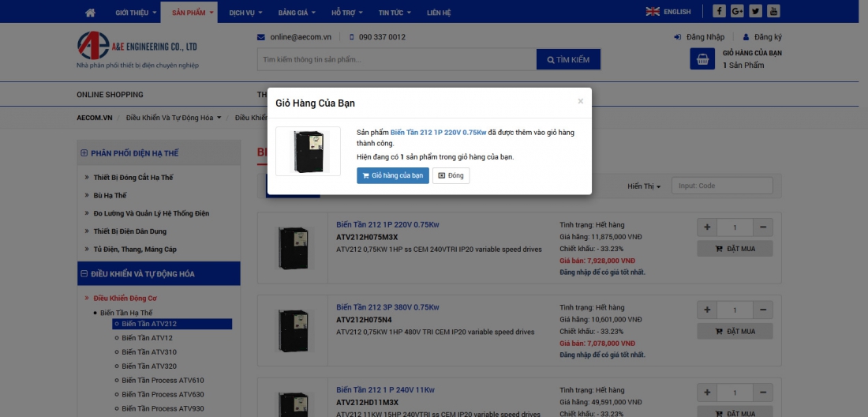Screen dimensions: 868x417
Task: Open the Giới Thiệu dropdown menu
Action: coord(136,12)
